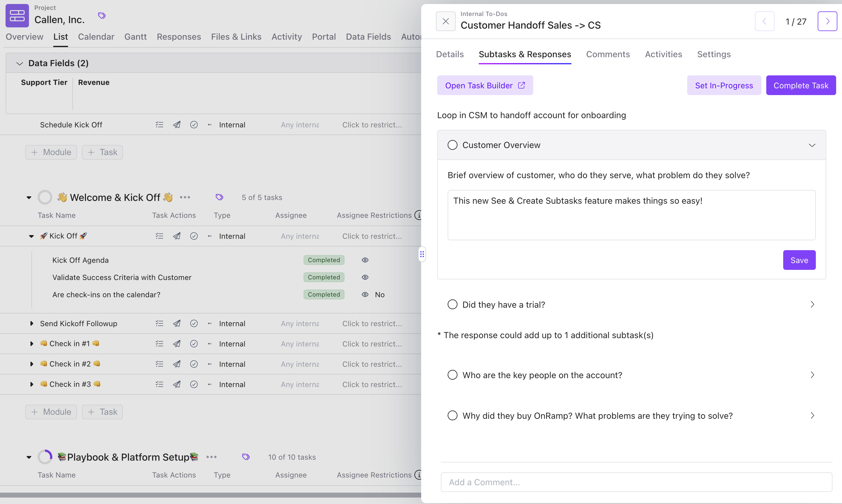Click the info icon beside Assignee Restrictions header
The height and width of the screenshot is (504, 842).
tap(419, 215)
